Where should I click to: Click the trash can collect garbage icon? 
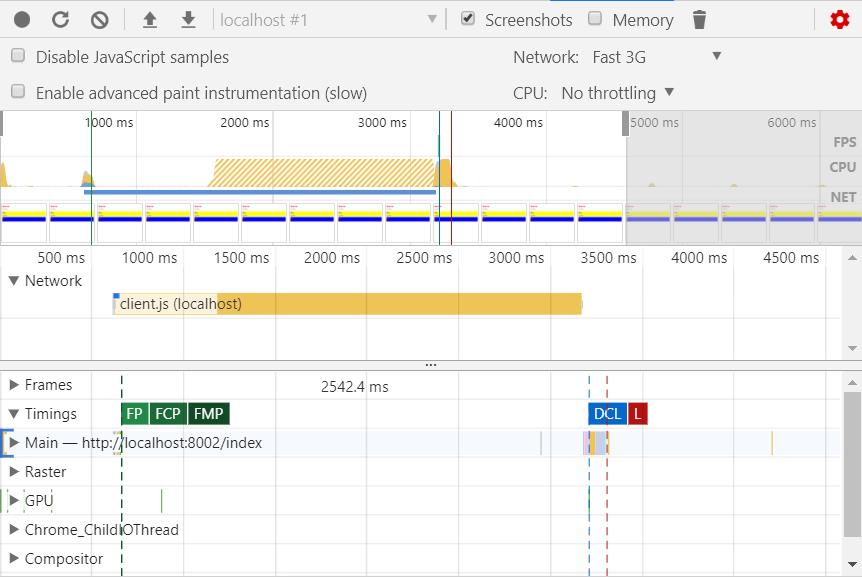click(699, 19)
